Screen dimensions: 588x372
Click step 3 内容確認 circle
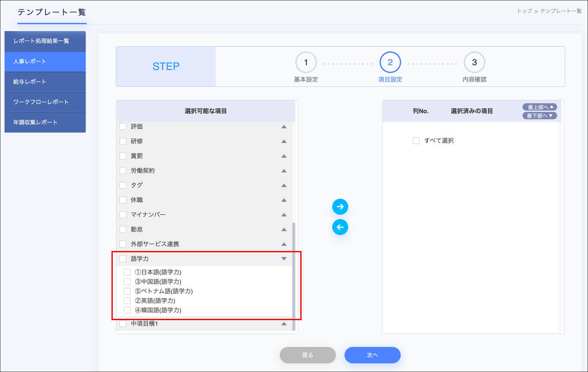pyautogui.click(x=474, y=62)
